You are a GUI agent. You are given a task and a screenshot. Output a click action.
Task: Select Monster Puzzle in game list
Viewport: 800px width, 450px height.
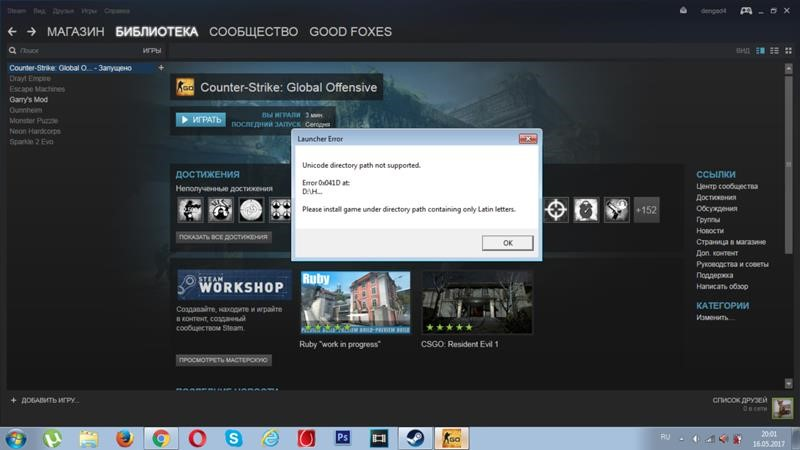pyautogui.click(x=34, y=121)
